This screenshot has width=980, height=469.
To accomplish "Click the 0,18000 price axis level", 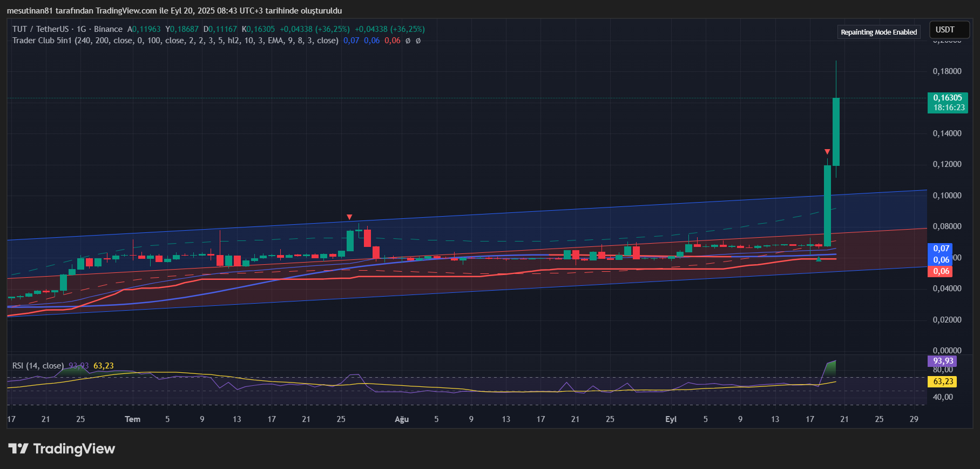I will (x=947, y=71).
